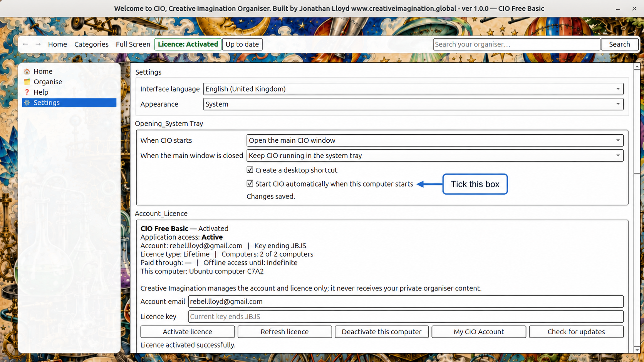Open Categories in the top toolbar
644x362 pixels.
[x=91, y=44]
